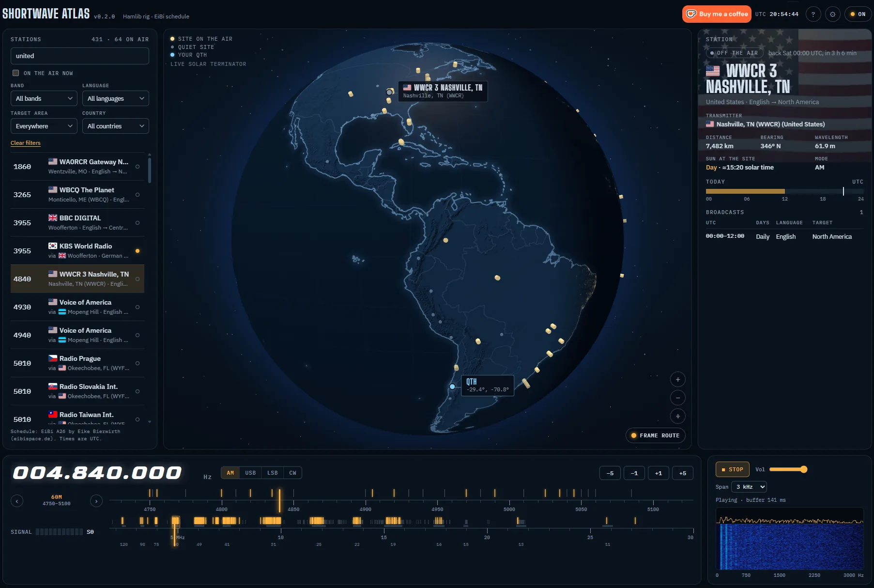Click the station search input field
This screenshot has width=874, height=588.
[x=80, y=56]
